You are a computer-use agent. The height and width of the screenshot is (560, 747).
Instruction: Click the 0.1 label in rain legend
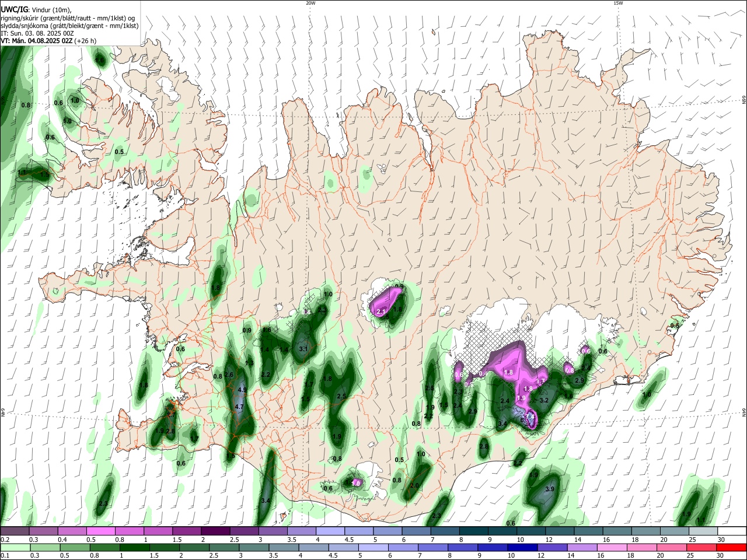pos(5,556)
